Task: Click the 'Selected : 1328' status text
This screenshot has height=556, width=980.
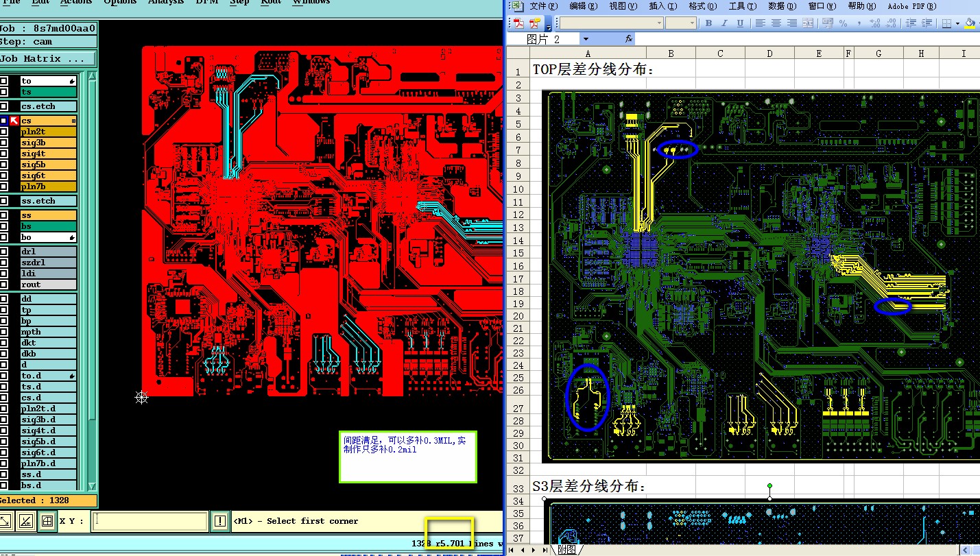Action: 36,500
